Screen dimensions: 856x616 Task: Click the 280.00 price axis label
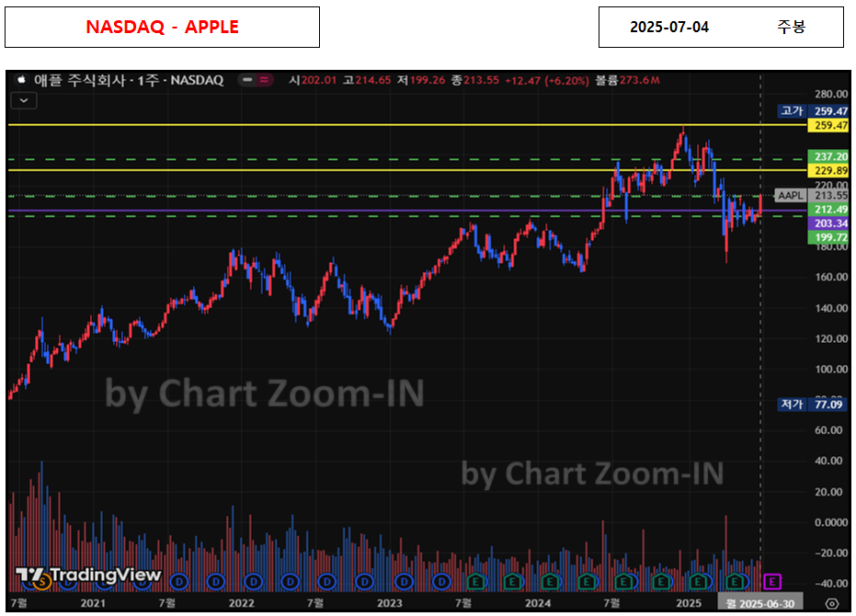[831, 94]
